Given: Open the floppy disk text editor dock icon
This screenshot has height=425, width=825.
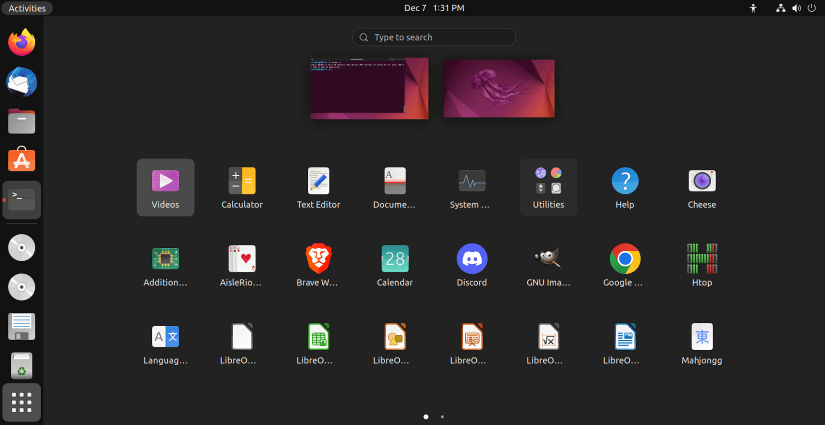Looking at the screenshot, I should pos(22,327).
